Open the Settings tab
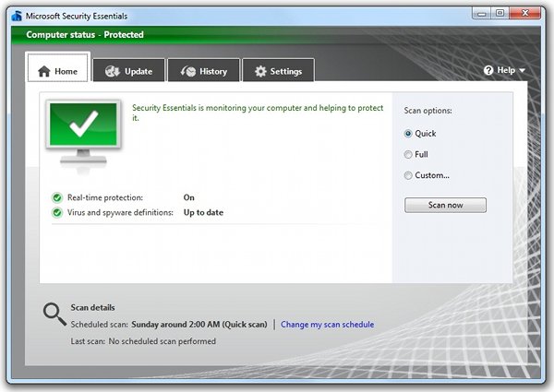 click(279, 70)
